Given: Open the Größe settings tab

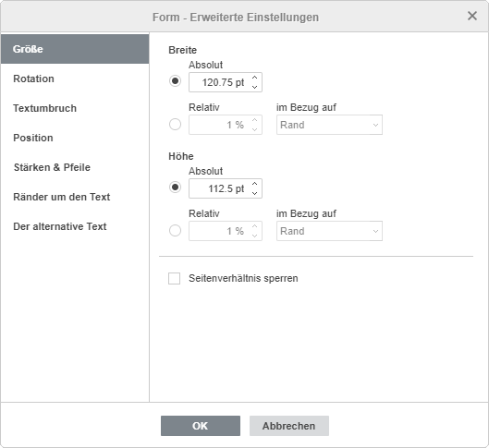Looking at the screenshot, I should [75, 49].
